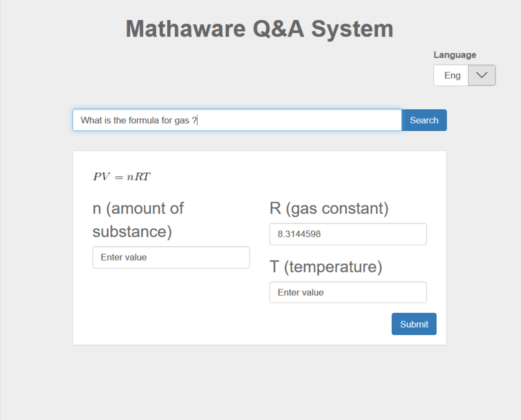Select the R gas constant value field

(348, 234)
